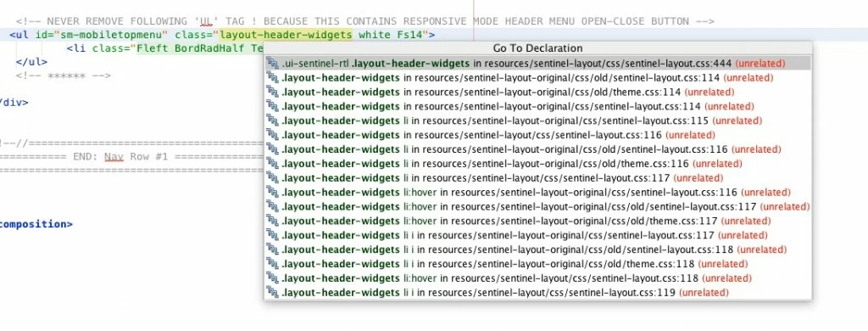Open sentinel-layout-original/css/sentinel-layout.css:114 declaration
The height and width of the screenshot is (331, 868).
(538, 106)
